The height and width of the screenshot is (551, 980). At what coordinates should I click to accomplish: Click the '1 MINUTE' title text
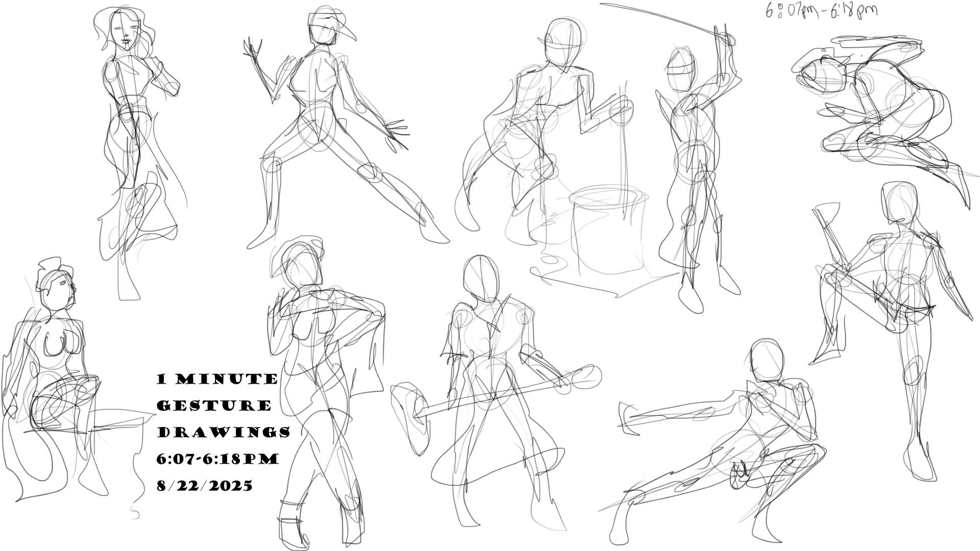[217, 379]
